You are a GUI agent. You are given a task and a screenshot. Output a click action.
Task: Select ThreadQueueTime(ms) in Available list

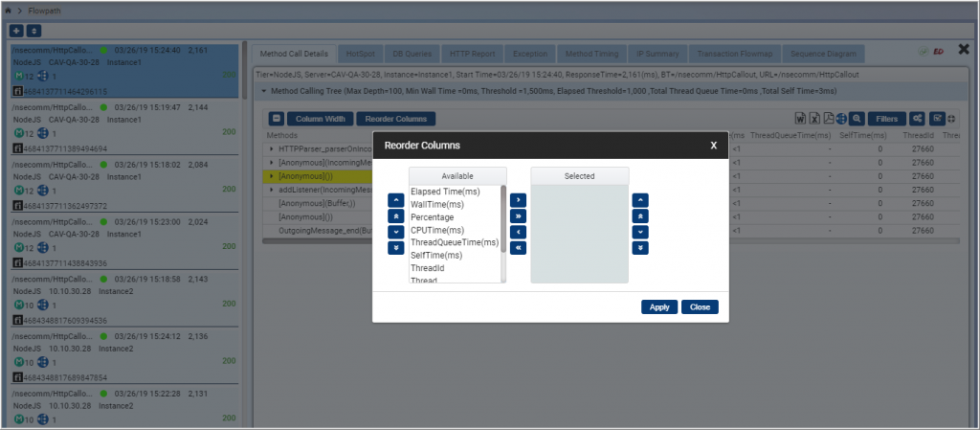[455, 242]
